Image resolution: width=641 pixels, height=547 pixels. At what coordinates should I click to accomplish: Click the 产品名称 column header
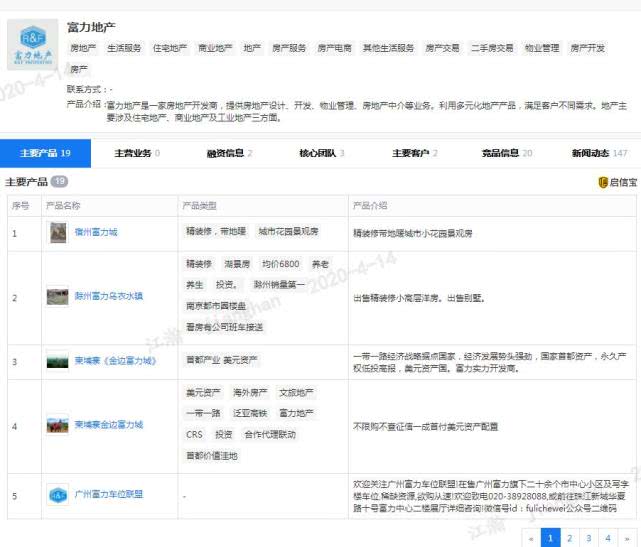pyautogui.click(x=63, y=206)
